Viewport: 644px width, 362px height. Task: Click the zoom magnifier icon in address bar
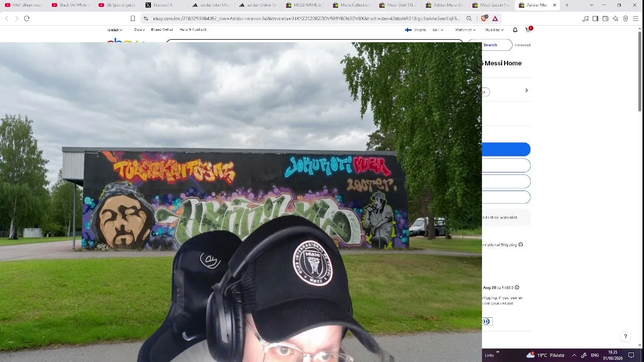[x=469, y=19]
